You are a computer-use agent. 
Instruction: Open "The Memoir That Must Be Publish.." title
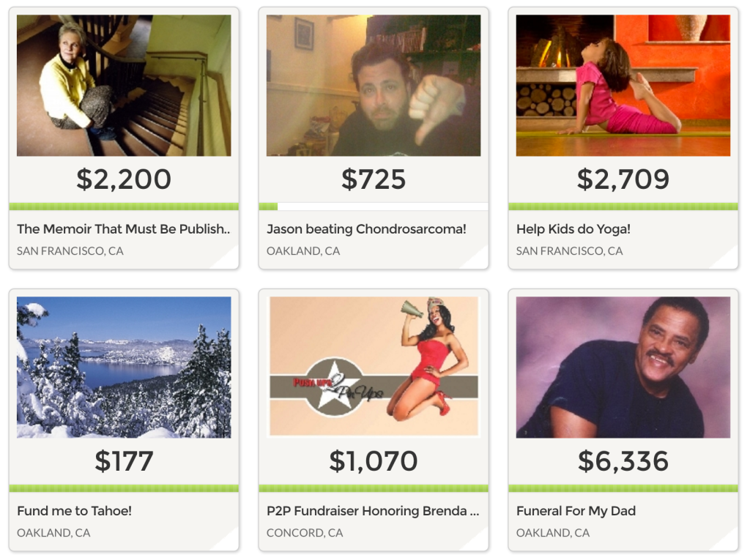pos(124,229)
